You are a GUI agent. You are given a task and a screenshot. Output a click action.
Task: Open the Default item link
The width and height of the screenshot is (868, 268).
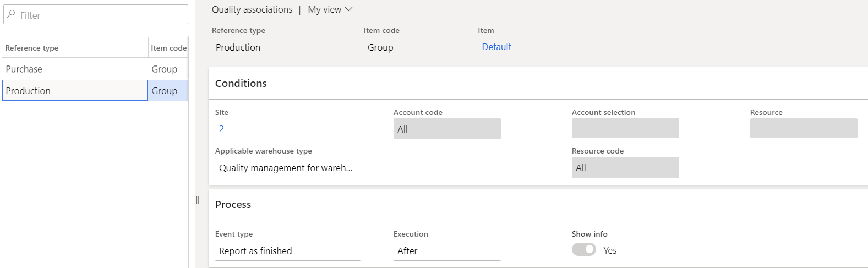(496, 47)
